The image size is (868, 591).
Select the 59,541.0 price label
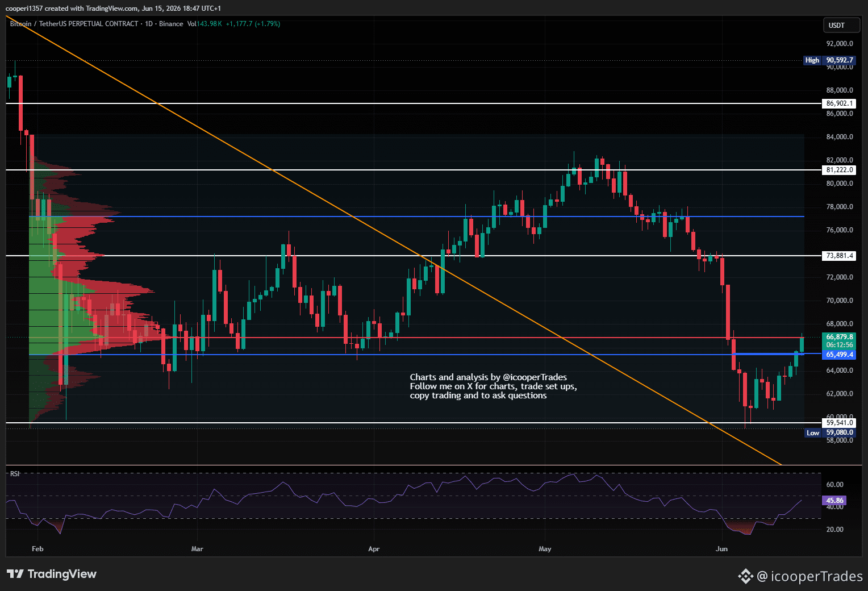point(839,423)
